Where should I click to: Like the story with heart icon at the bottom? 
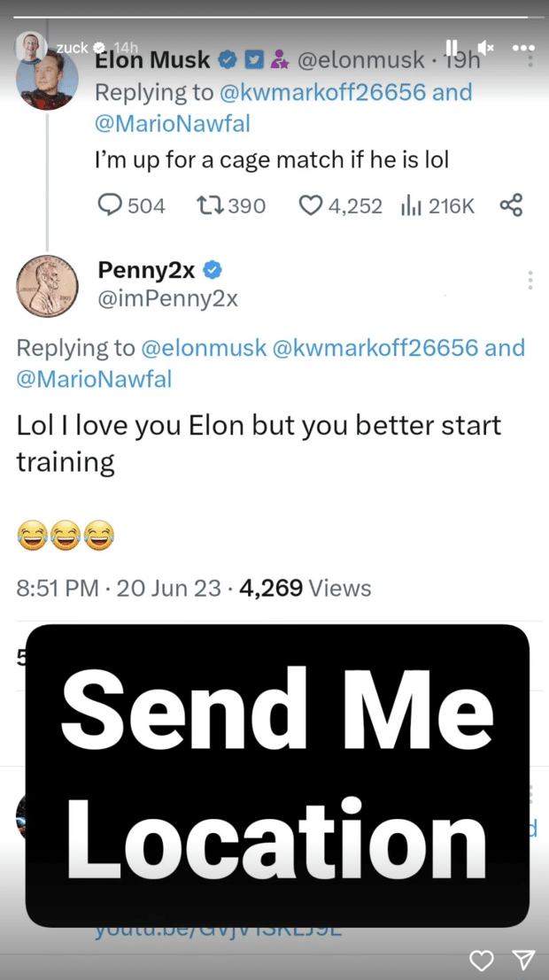tap(481, 960)
